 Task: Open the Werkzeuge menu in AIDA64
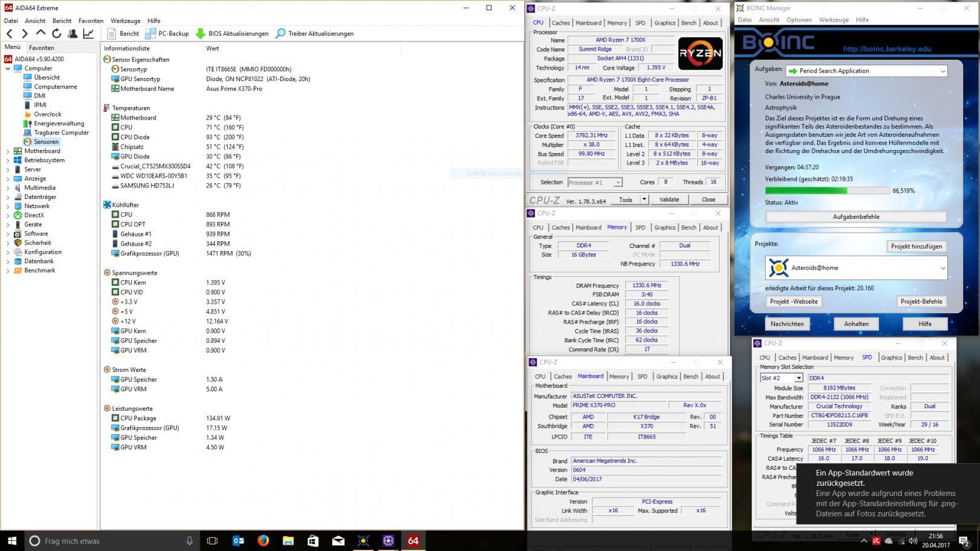tap(125, 21)
